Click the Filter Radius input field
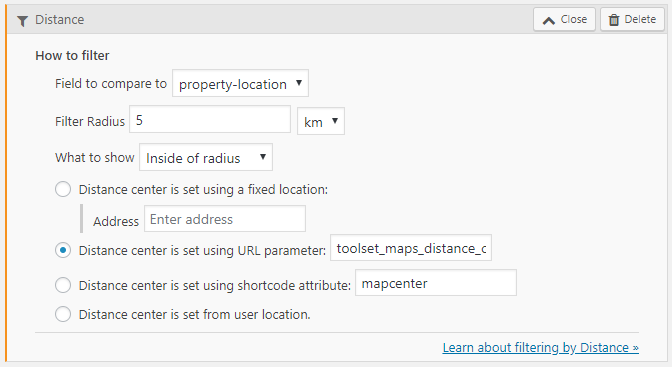This screenshot has width=672, height=367. click(x=210, y=120)
